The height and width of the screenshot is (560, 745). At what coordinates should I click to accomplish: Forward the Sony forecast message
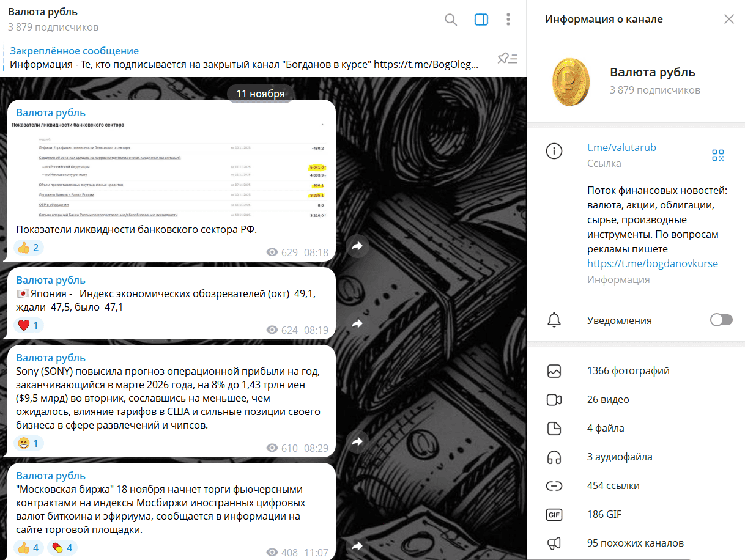(x=358, y=441)
